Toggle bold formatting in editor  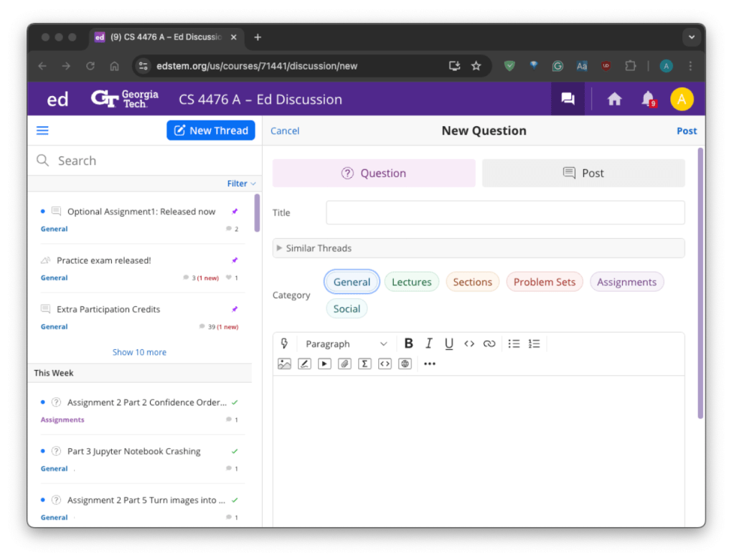pos(408,344)
